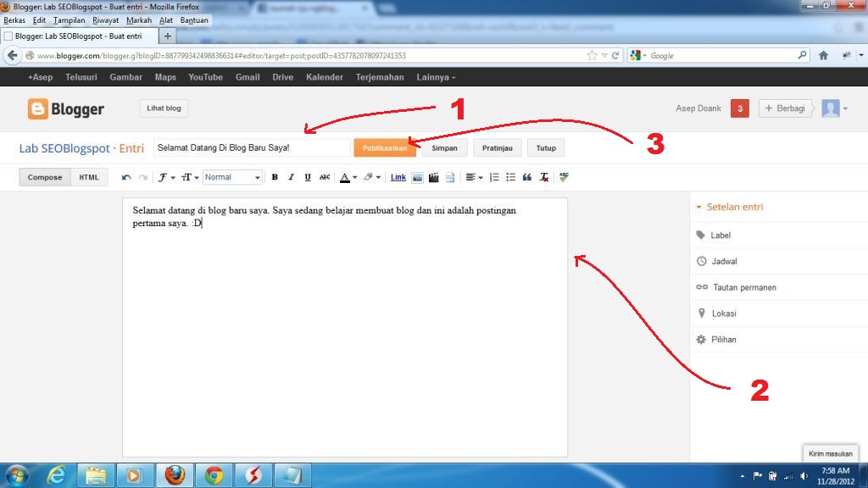Viewport: 868px width, 488px height.
Task: Insert a video with the clapperboard icon
Action: tap(433, 177)
